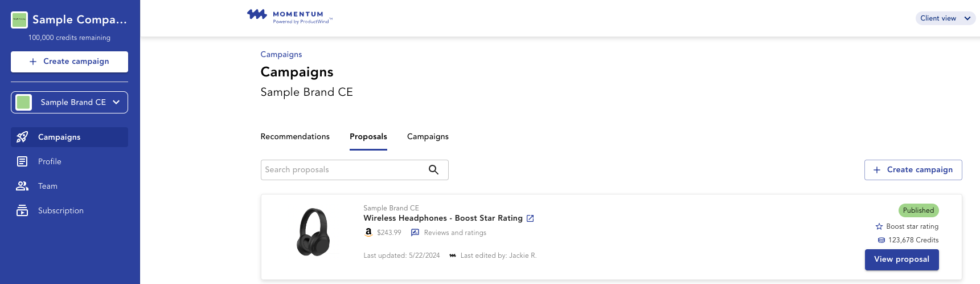
Task: Click the outlined Create campaign button at right
Action: coord(913,170)
